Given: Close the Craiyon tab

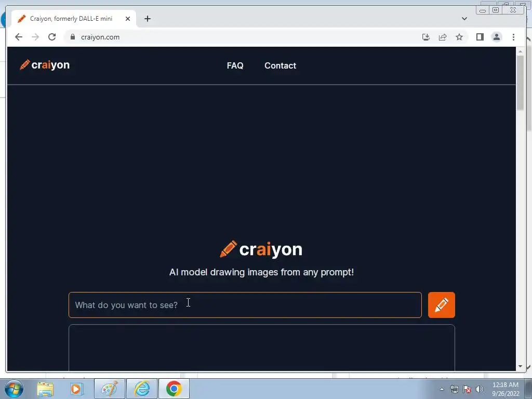Looking at the screenshot, I should (x=128, y=19).
